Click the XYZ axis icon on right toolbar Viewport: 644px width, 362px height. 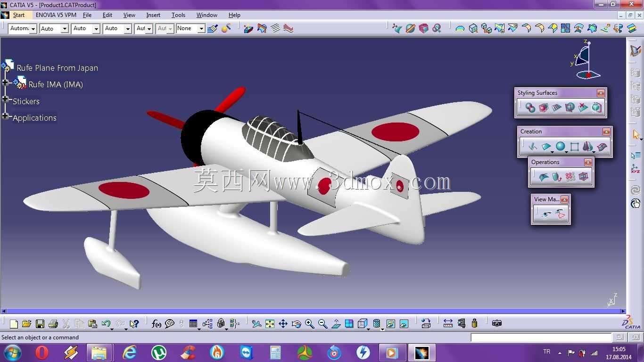636,169
